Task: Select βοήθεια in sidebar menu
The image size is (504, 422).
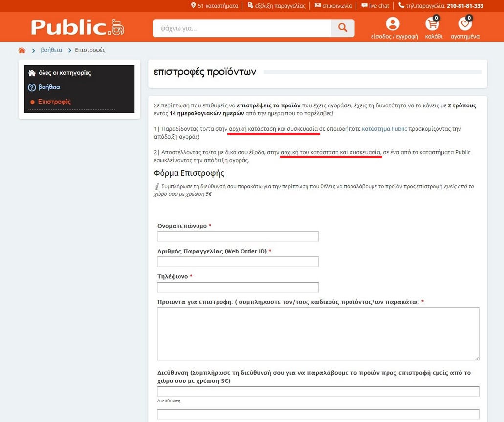Action: tap(49, 87)
